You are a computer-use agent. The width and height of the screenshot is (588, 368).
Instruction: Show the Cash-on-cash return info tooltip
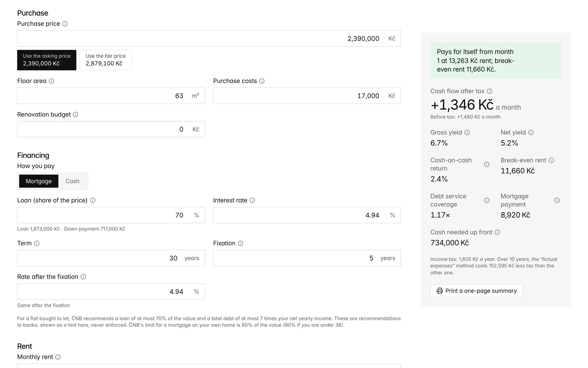pyautogui.click(x=487, y=164)
